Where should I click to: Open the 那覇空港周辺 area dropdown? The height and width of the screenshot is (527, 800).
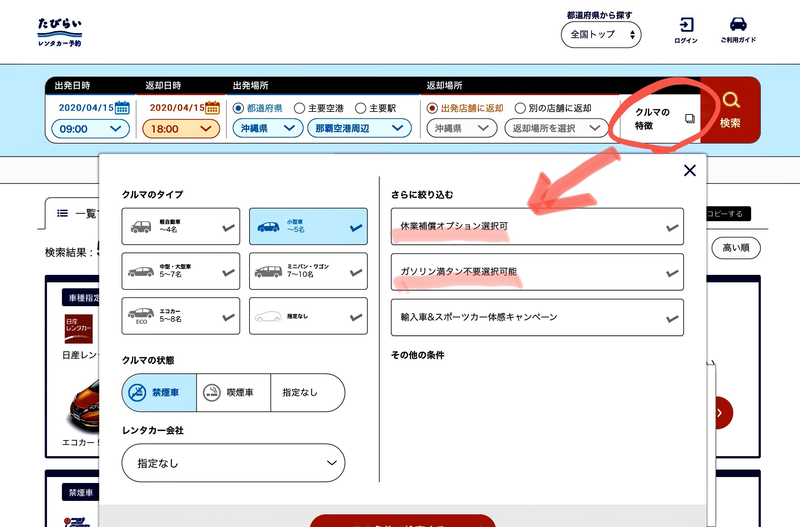359,128
